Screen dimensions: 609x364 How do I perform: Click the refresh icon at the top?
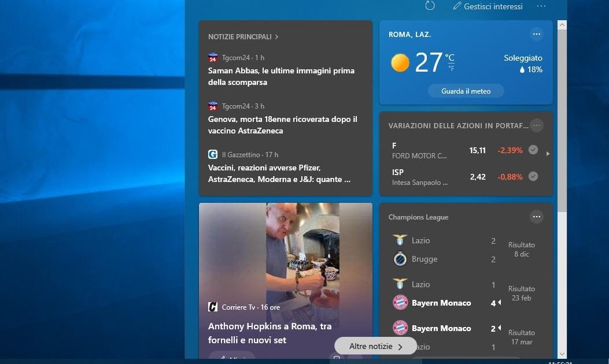(x=429, y=6)
